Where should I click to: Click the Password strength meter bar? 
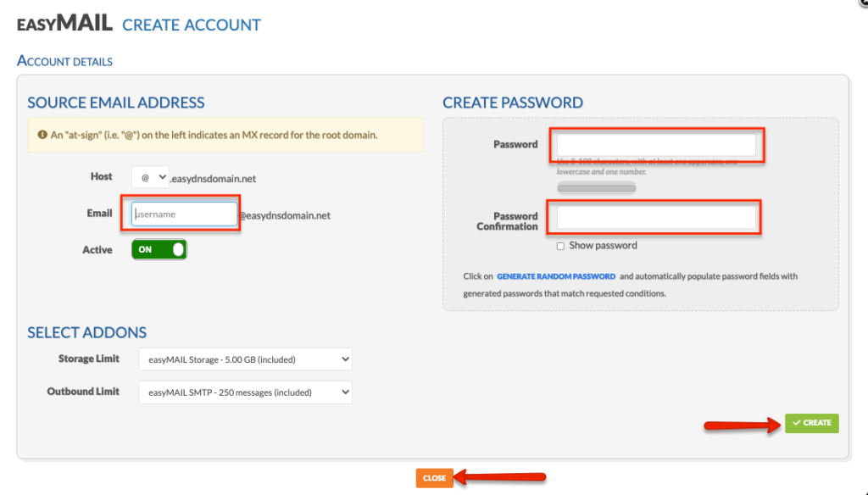(595, 187)
